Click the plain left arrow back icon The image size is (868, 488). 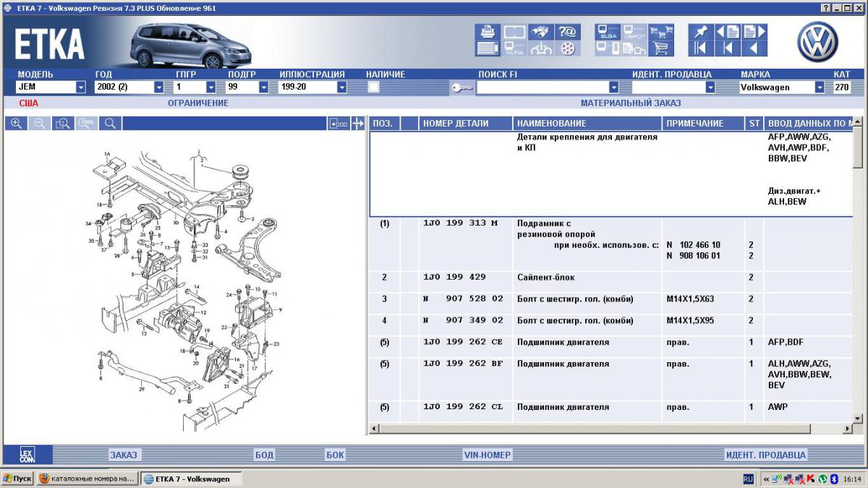pos(754,48)
